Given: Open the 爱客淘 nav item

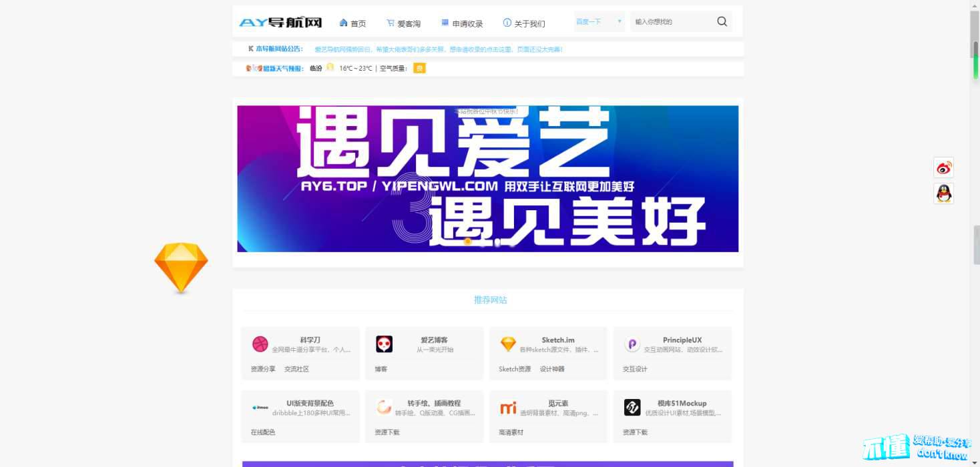Looking at the screenshot, I should point(403,23).
